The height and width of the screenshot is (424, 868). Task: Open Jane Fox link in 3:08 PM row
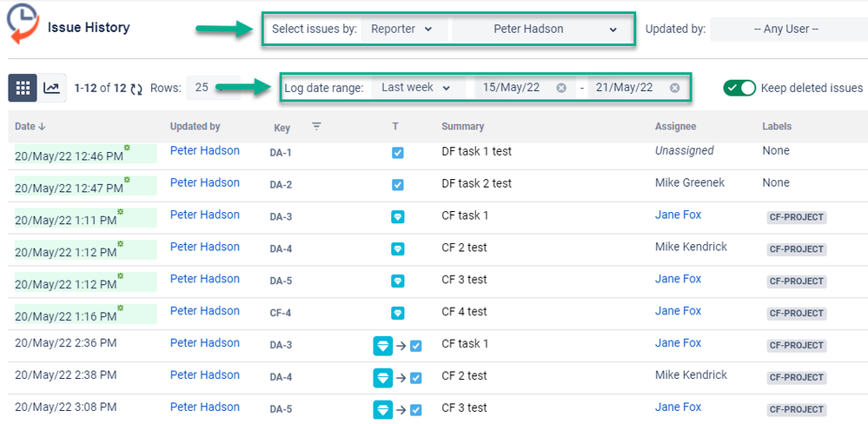click(678, 407)
